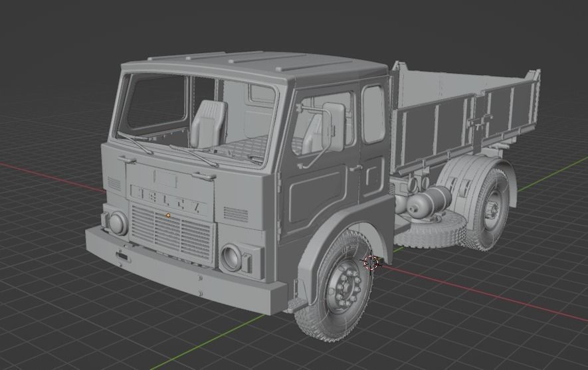Viewport: 588px width, 370px height.
Task: Click the air tank behind the cab
Action: coord(429,202)
